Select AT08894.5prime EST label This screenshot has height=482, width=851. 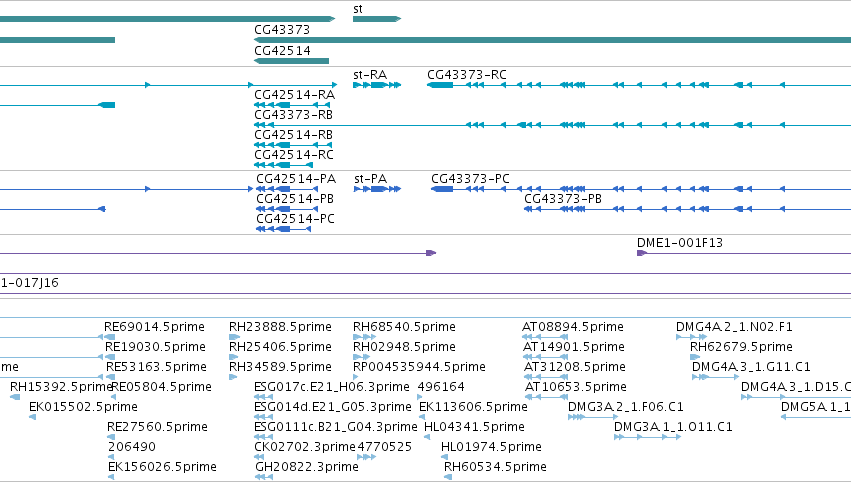tap(573, 327)
